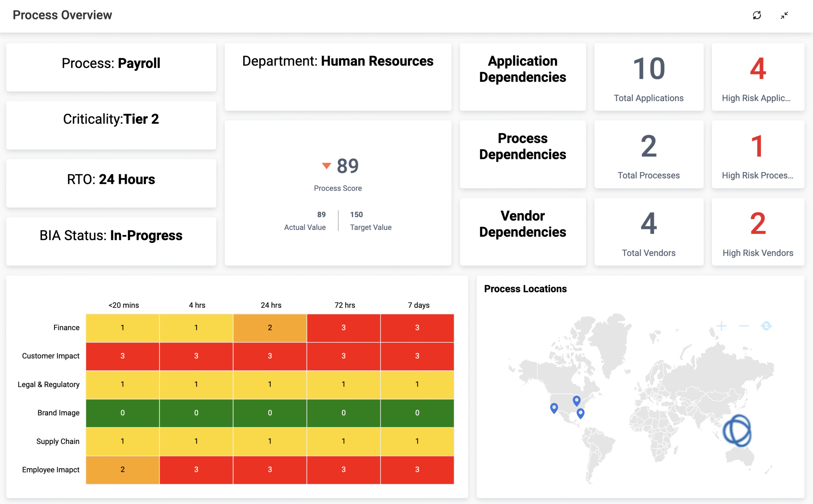813x504 pixels.
Task: Click the northernmost US location pin
Action: 576,400
